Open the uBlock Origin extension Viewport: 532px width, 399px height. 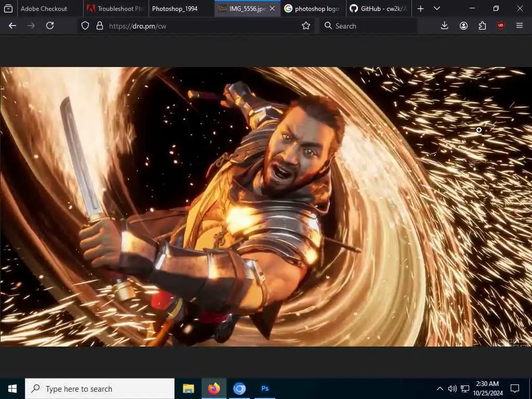pyautogui.click(x=501, y=26)
